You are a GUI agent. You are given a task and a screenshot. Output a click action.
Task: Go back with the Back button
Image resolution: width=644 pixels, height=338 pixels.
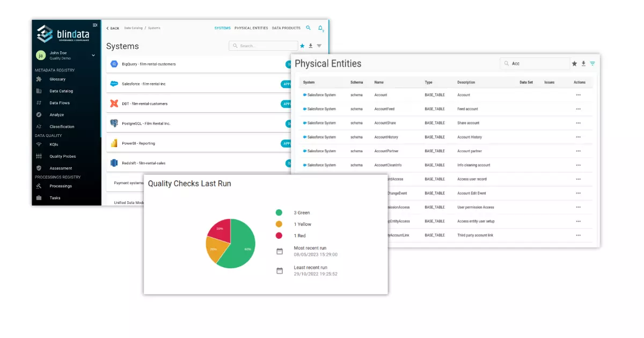click(x=113, y=28)
